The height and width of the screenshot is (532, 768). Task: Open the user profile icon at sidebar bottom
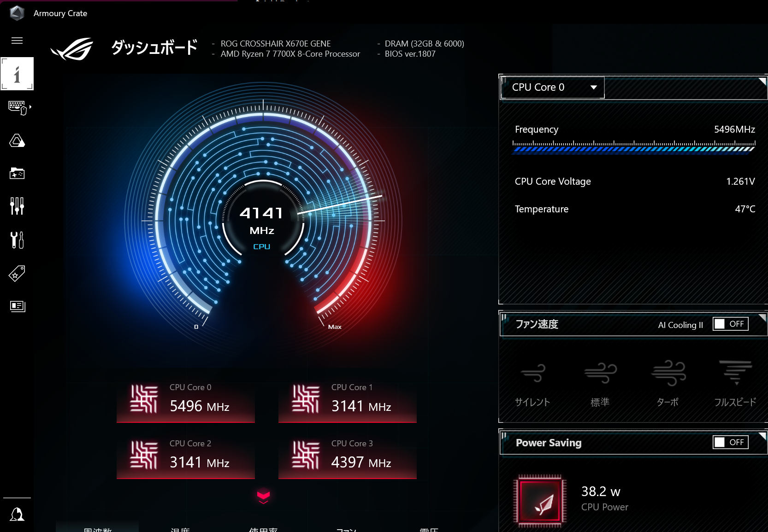click(x=17, y=514)
